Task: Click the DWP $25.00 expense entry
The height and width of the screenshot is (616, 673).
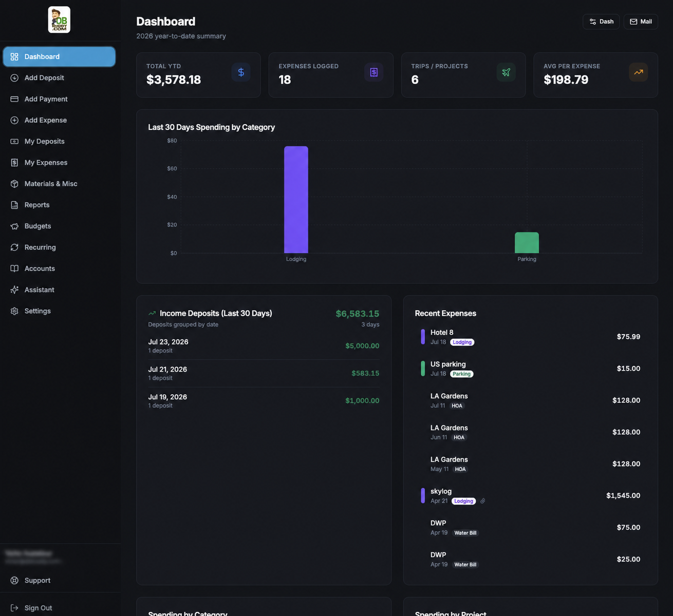Action: coord(530,559)
